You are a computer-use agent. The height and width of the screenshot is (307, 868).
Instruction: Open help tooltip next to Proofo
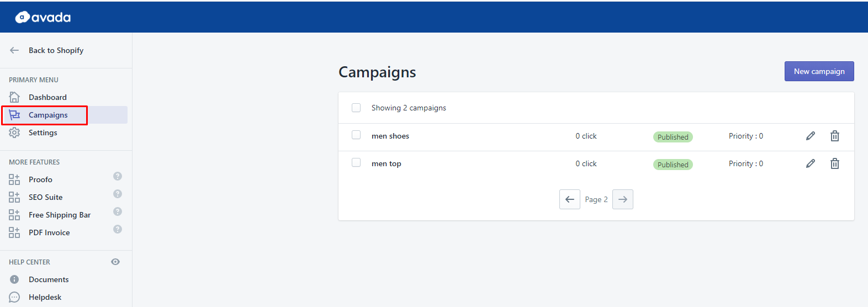pyautogui.click(x=118, y=176)
